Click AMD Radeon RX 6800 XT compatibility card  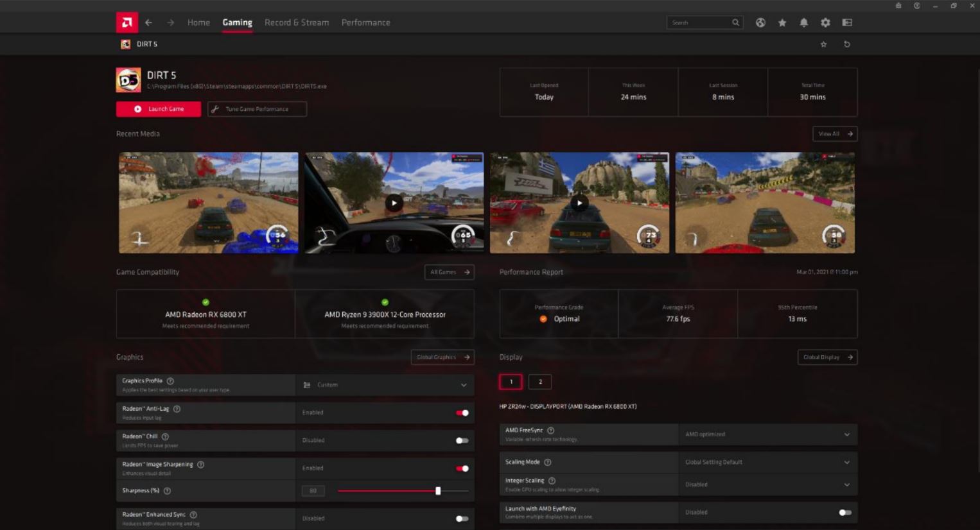(206, 314)
